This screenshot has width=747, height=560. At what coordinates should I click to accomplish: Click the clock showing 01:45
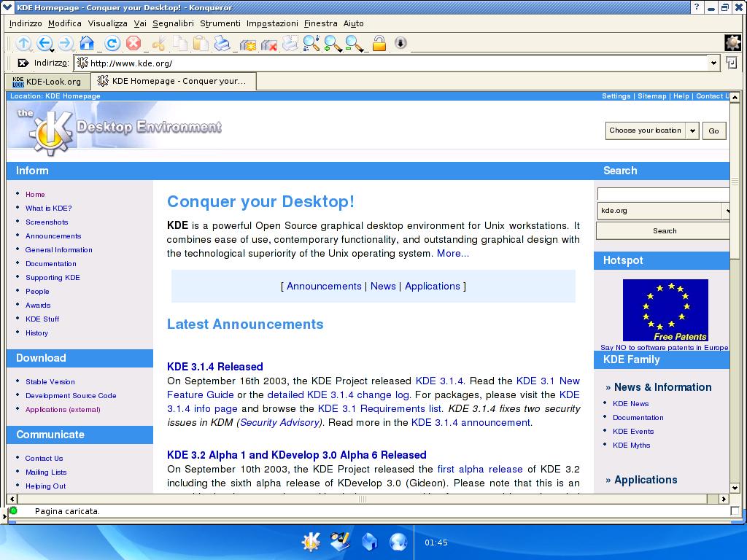point(436,542)
